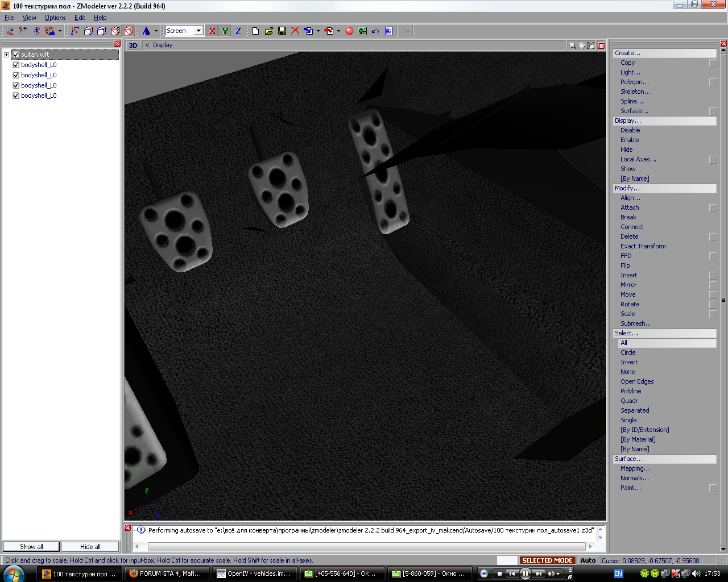The image size is (728, 582).
Task: Click the viewport zoom magnifier icon
Action: click(573, 45)
